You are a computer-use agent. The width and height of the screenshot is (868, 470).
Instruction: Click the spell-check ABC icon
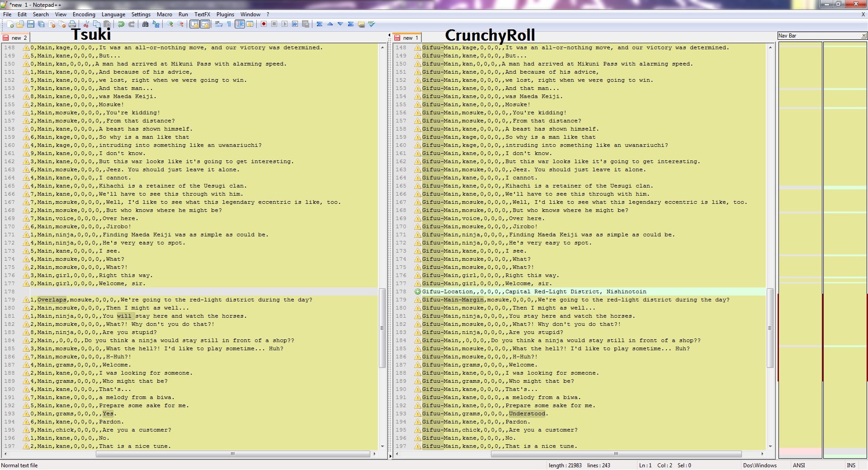pos(372,24)
